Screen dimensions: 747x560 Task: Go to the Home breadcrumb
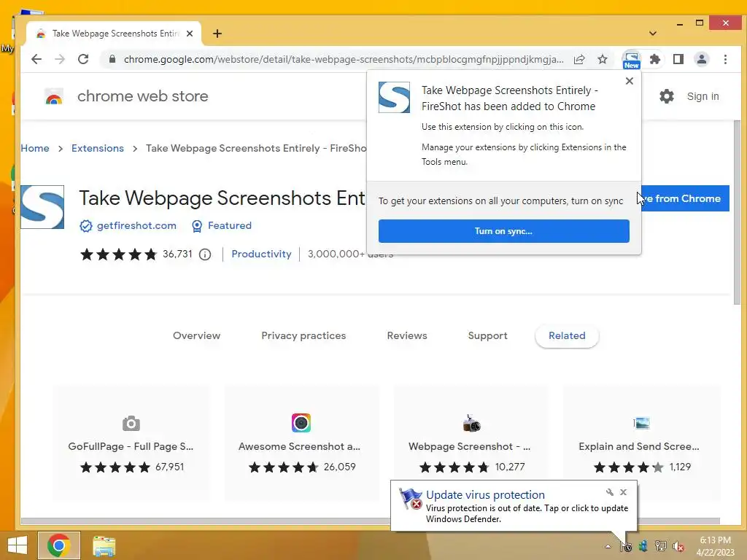(x=35, y=148)
